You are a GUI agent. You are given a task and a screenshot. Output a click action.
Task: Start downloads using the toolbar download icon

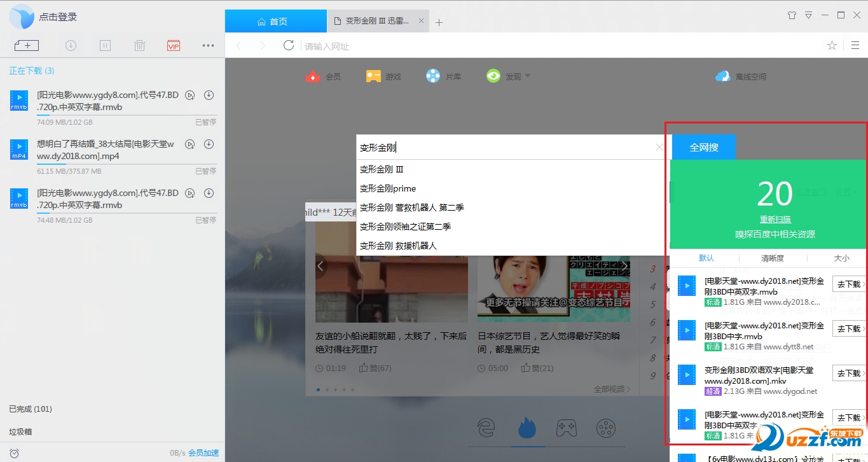71,45
